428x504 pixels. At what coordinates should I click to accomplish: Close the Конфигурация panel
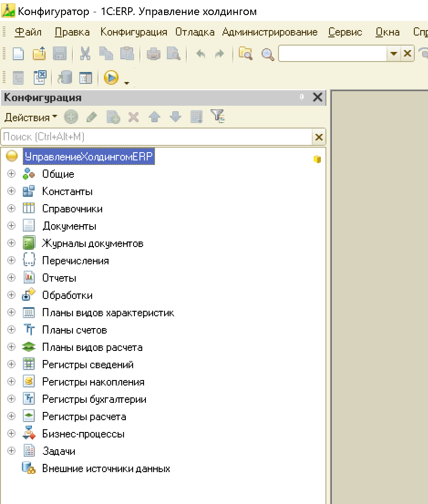pyautogui.click(x=318, y=97)
